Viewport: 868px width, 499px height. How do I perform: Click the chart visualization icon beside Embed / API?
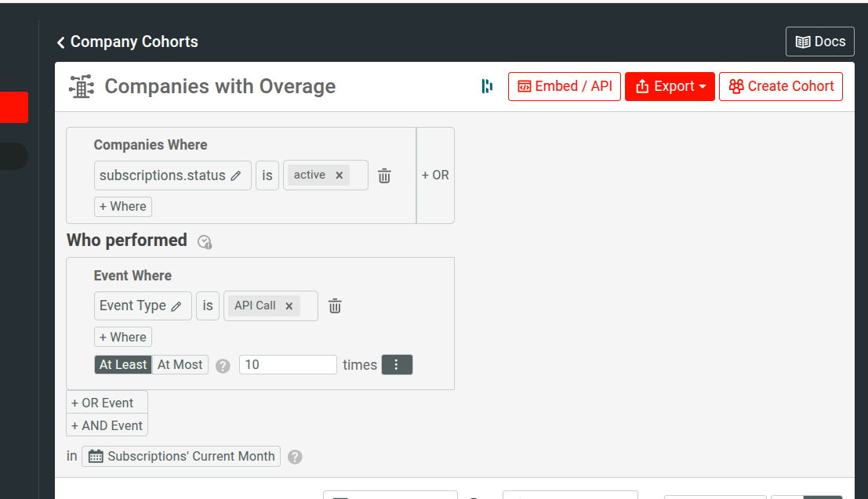(x=486, y=87)
